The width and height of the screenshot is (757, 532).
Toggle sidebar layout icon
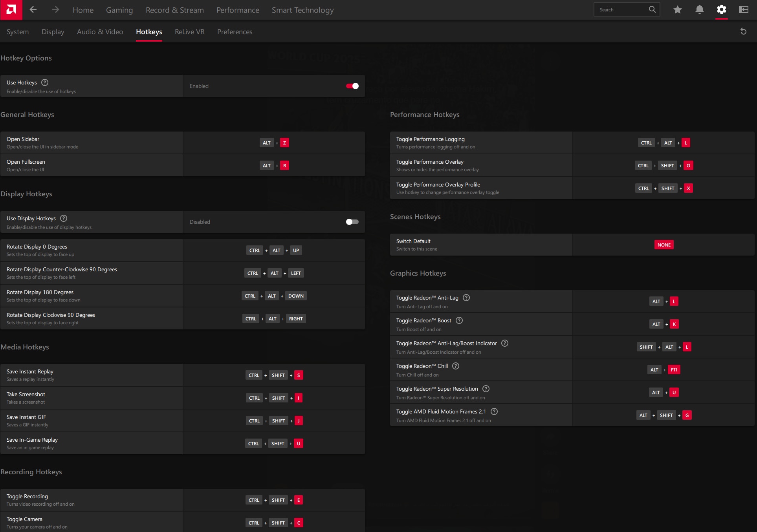744,10
